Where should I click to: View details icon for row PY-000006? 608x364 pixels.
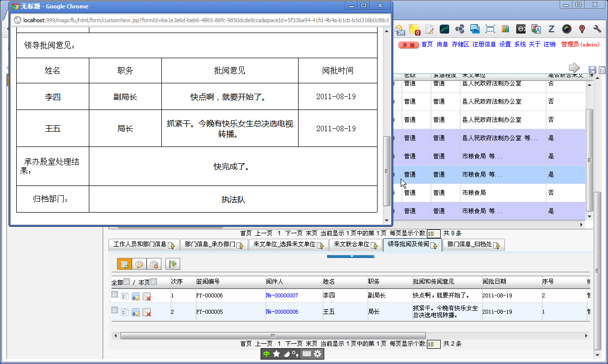coord(125,296)
